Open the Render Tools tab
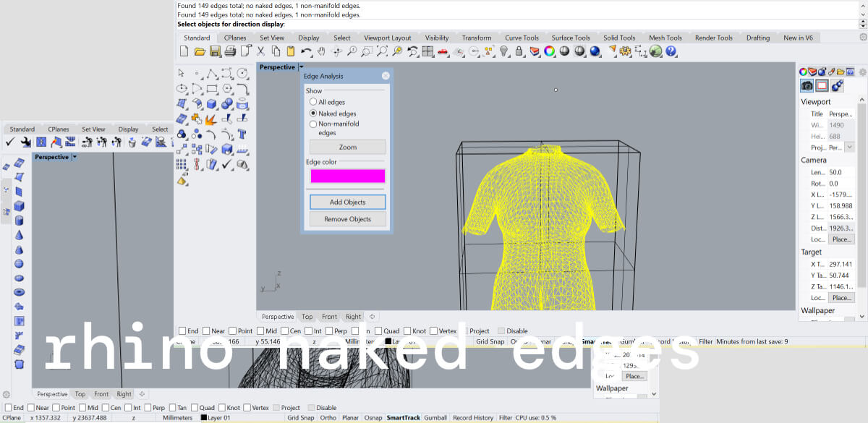This screenshot has width=868, height=423. [x=713, y=38]
